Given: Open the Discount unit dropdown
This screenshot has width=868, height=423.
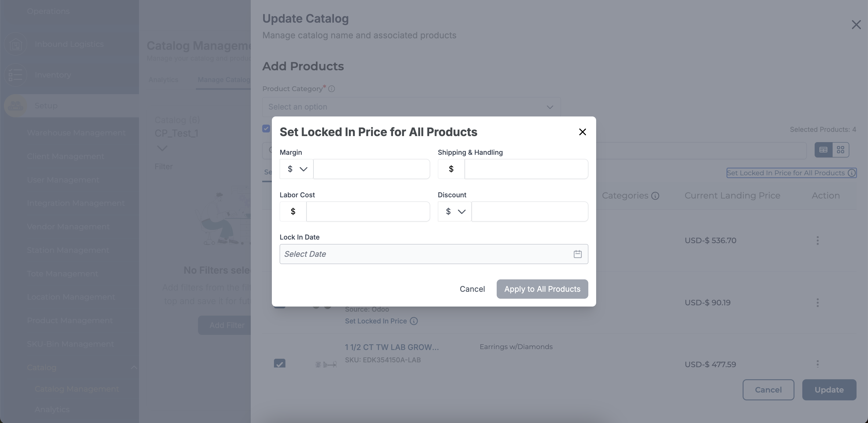Looking at the screenshot, I should [454, 211].
